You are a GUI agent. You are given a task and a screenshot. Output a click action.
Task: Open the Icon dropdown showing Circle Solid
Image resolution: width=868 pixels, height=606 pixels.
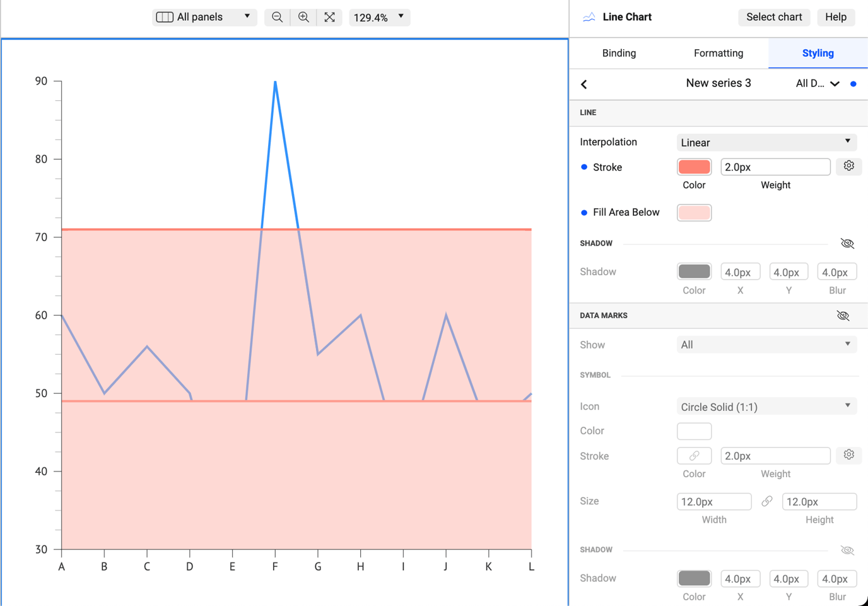pos(766,406)
